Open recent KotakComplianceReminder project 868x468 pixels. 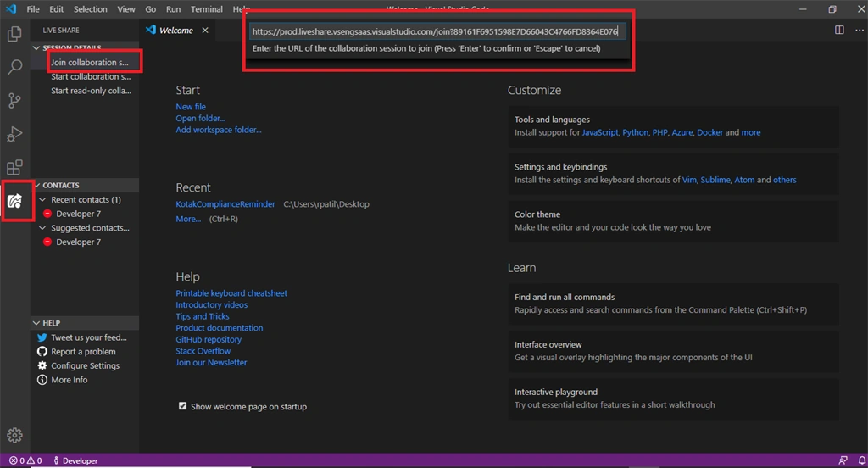point(225,204)
